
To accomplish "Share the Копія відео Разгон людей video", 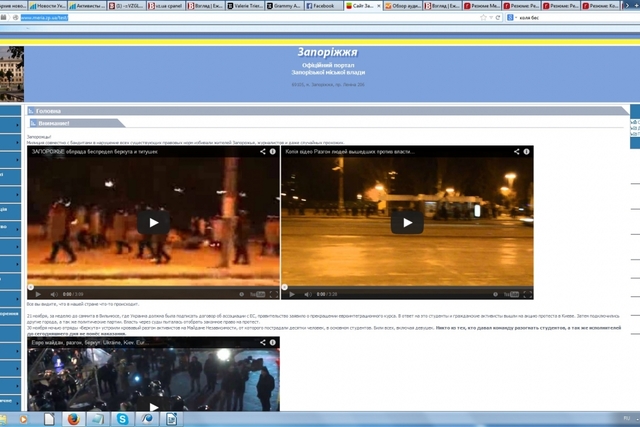I will 517,151.
